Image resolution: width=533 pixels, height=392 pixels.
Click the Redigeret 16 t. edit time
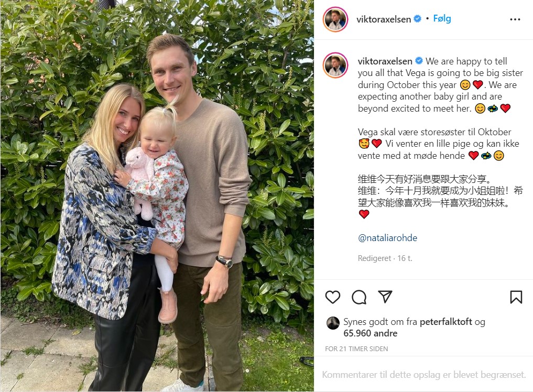385,258
